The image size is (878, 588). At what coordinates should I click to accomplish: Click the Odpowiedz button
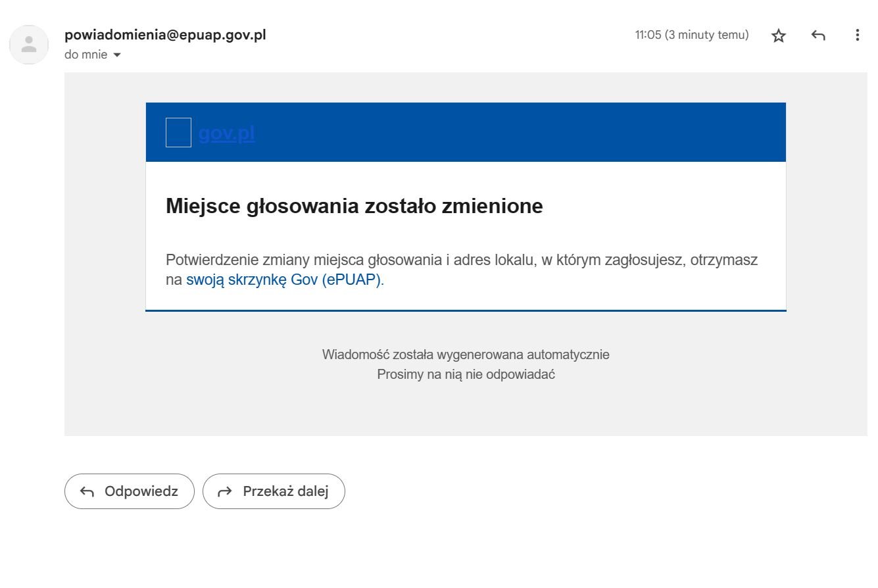[x=130, y=491]
